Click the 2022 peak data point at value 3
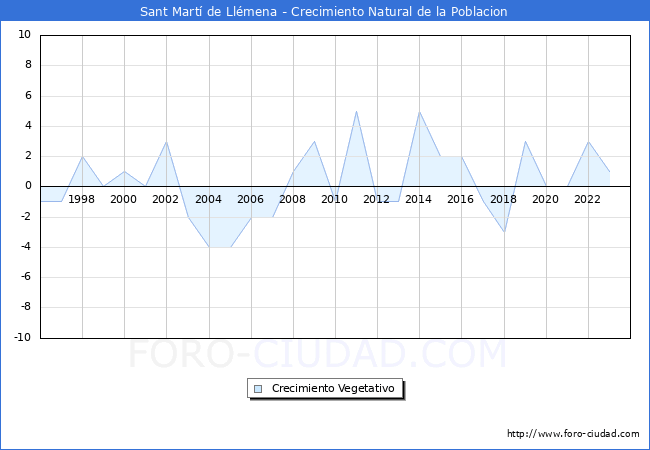The width and height of the screenshot is (650, 450). 589,141
